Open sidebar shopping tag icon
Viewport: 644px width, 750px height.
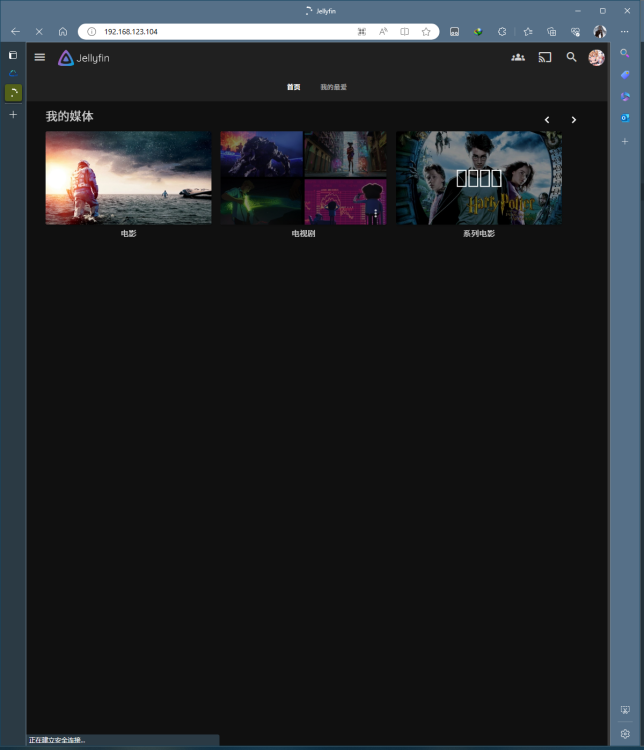coord(625,75)
